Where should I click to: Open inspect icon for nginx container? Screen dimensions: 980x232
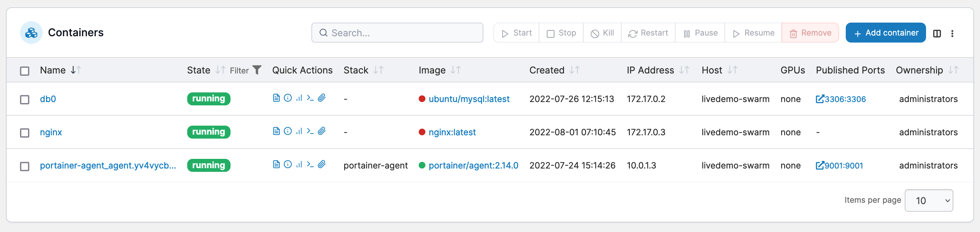(288, 131)
